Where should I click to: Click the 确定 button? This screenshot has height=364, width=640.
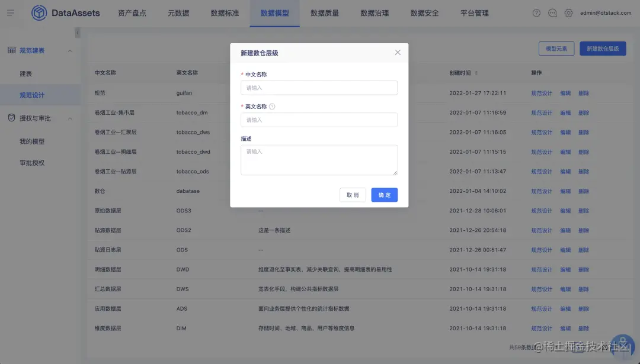coord(385,195)
